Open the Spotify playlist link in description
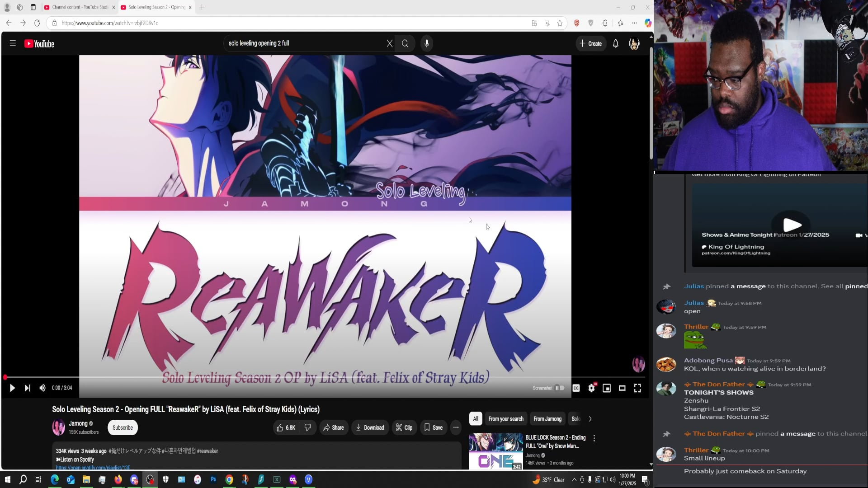This screenshot has height=488, width=868. click(x=93, y=468)
